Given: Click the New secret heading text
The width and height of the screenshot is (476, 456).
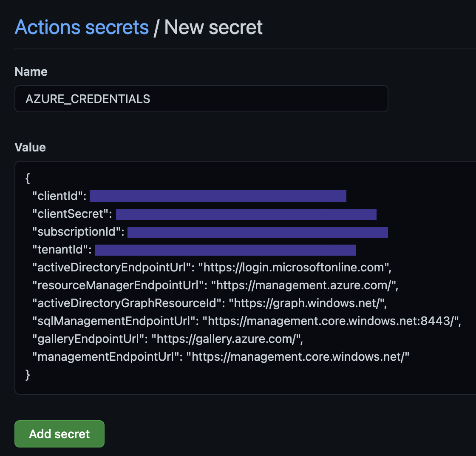Looking at the screenshot, I should [213, 27].
